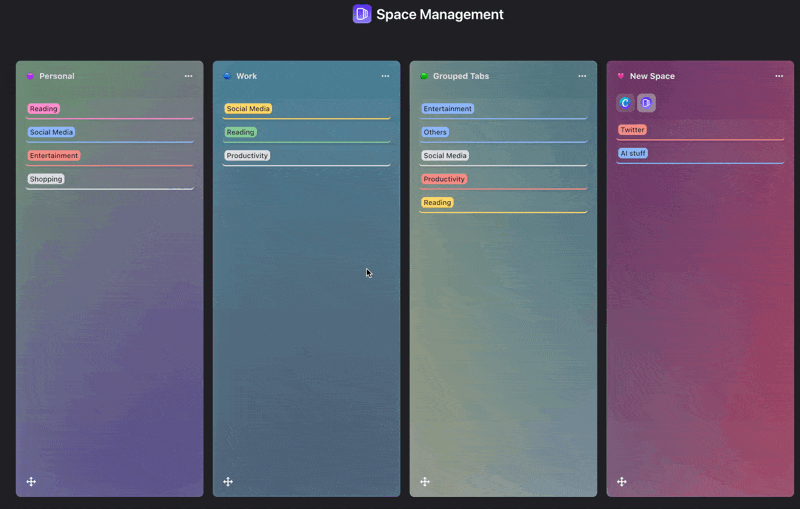Image resolution: width=800 pixels, height=509 pixels.
Task: Click the Grouped Tabs space title
Action: tap(461, 76)
